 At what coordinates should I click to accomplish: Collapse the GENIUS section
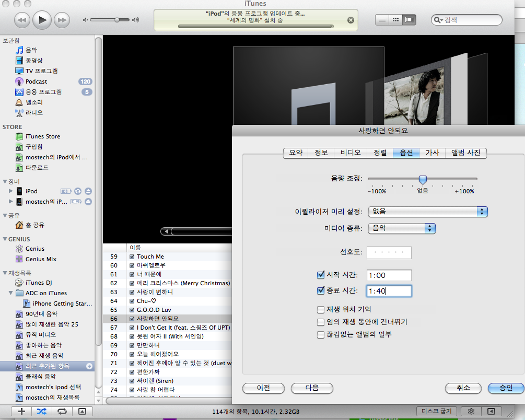[x=5, y=239]
